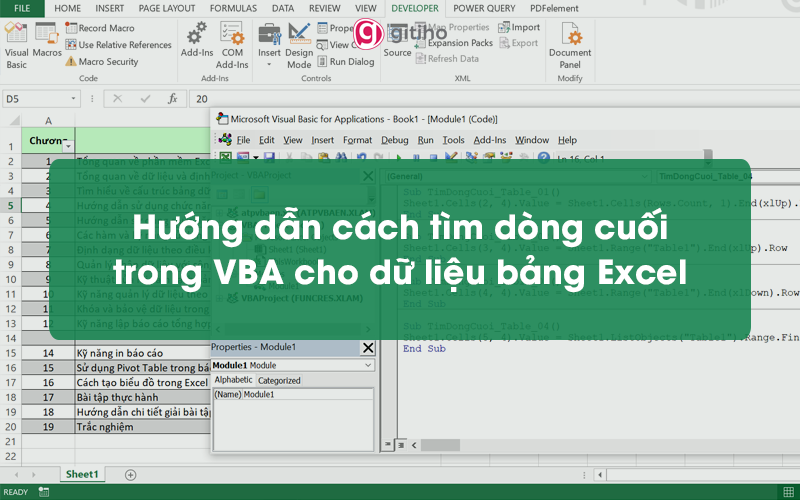
Task: Click the macro recording icon in status bar
Action: (44, 492)
